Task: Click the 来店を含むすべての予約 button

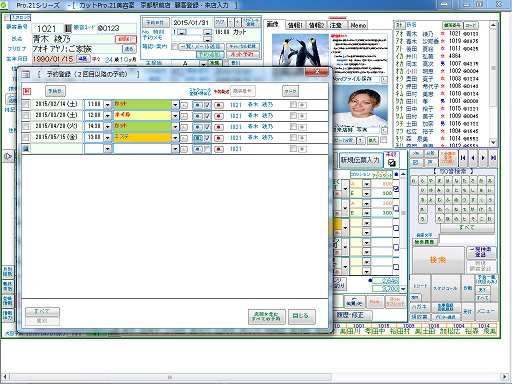Action: point(266,316)
